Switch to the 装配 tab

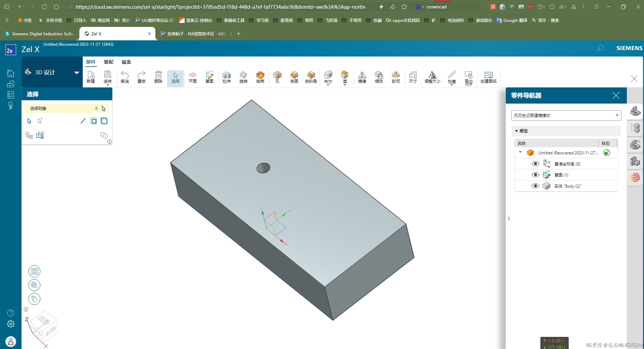pyautogui.click(x=109, y=62)
